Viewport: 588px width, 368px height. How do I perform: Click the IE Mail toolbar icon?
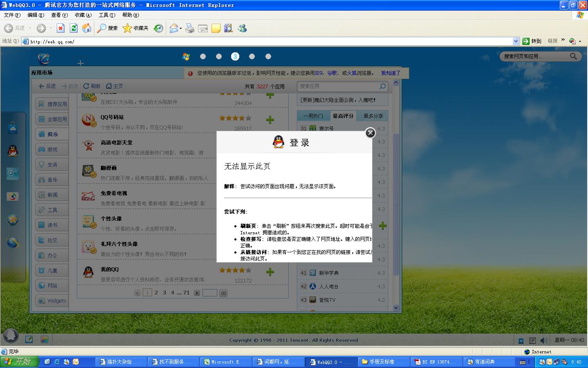174,28
